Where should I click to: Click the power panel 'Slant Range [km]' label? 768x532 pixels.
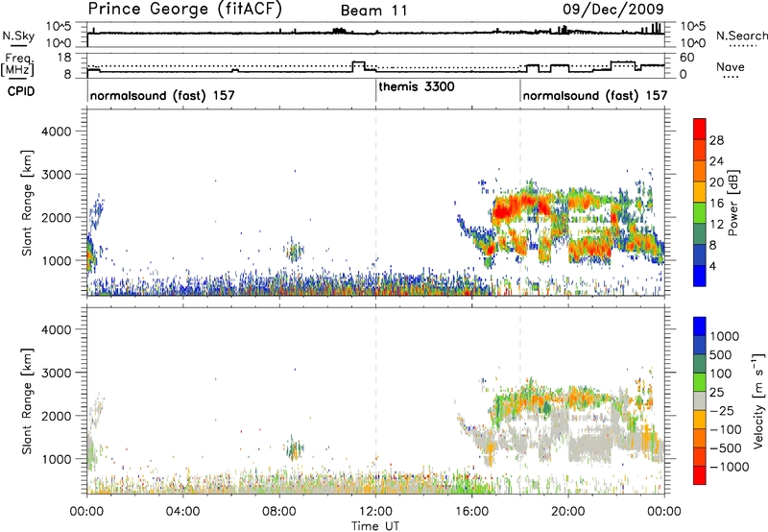[27, 203]
